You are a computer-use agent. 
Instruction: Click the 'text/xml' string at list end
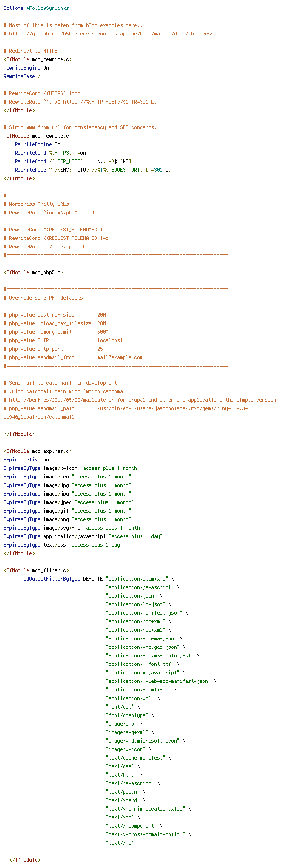click(x=120, y=843)
